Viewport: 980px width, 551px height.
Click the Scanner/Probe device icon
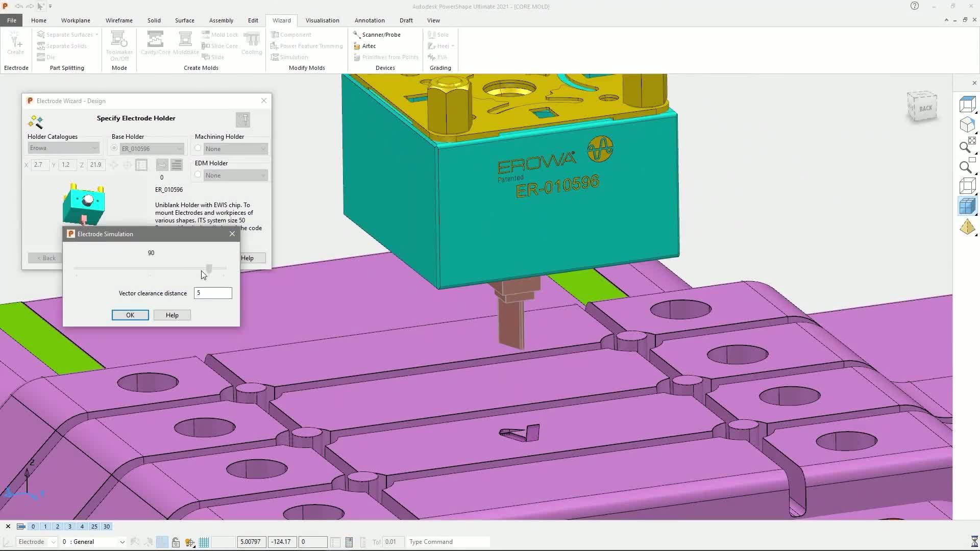357,35
